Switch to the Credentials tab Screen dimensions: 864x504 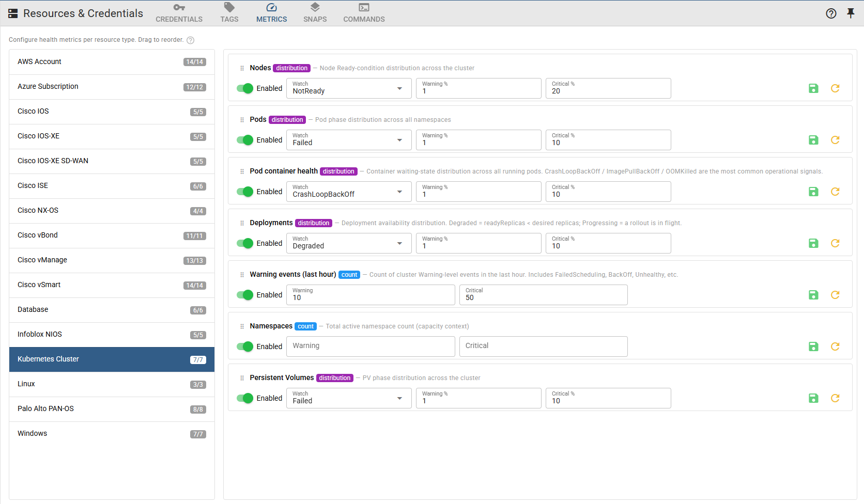[x=179, y=13]
